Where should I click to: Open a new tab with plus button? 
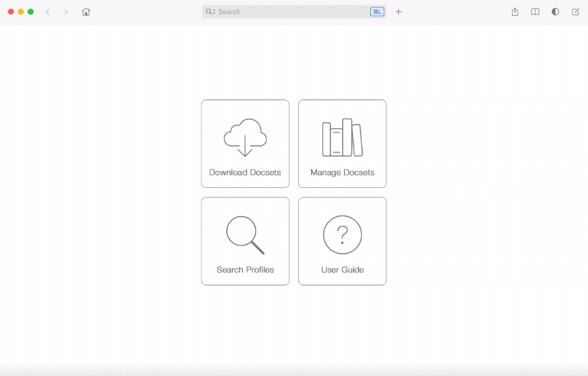(x=399, y=12)
